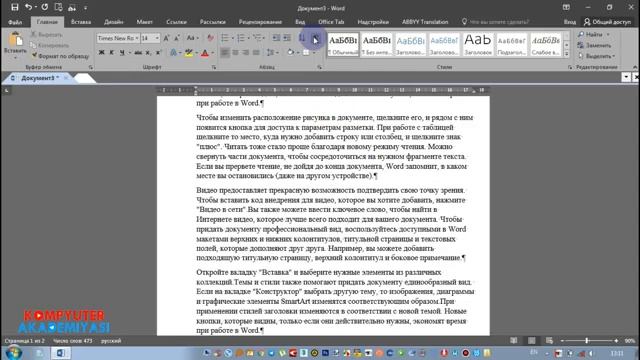Activate Формат по образцу format painter
The width and height of the screenshot is (640, 360).
pyautogui.click(x=60, y=56)
